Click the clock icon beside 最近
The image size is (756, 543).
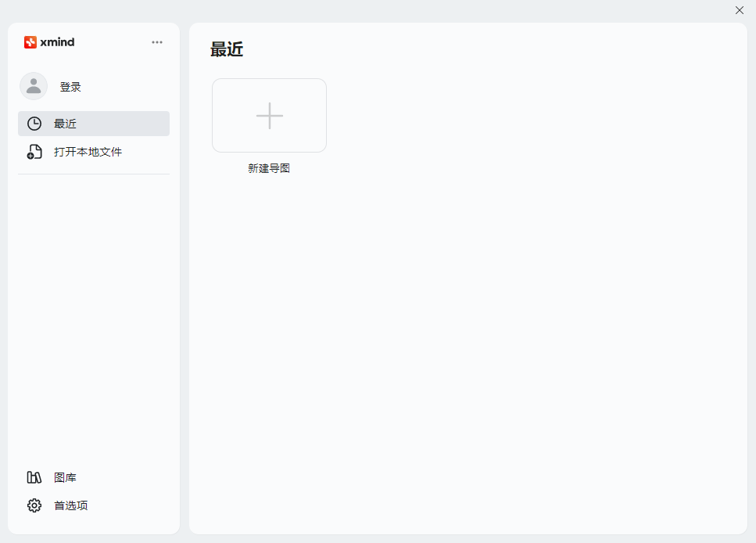click(x=34, y=124)
